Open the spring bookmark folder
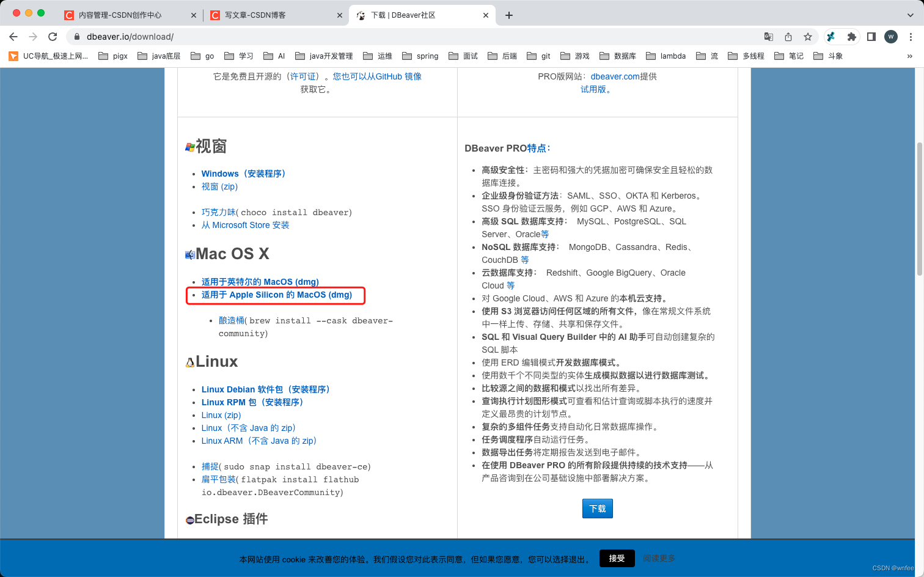Image resolution: width=924 pixels, height=577 pixels. pos(420,56)
